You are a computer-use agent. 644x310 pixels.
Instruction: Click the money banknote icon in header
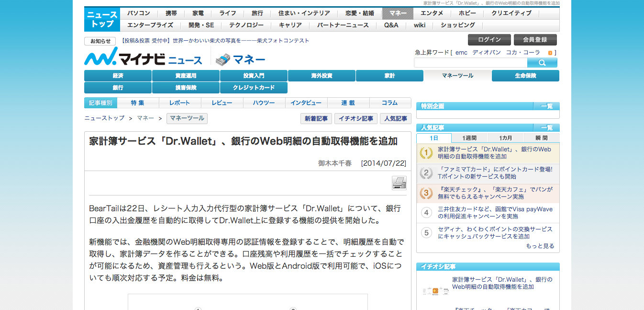223,59
